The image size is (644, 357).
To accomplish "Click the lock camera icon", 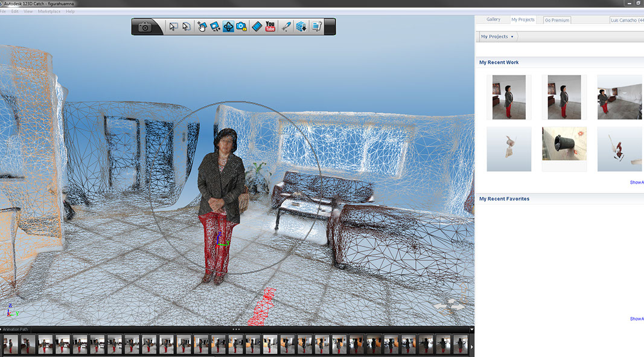I will point(241,27).
